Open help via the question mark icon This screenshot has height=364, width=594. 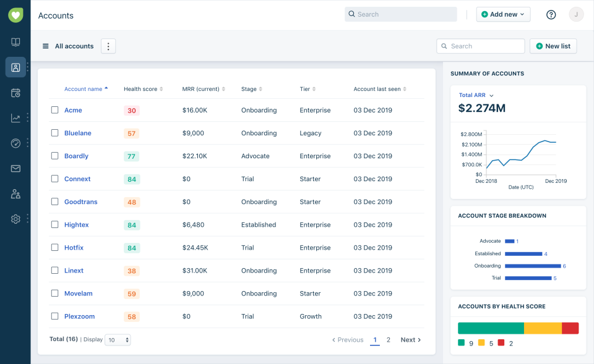(551, 14)
